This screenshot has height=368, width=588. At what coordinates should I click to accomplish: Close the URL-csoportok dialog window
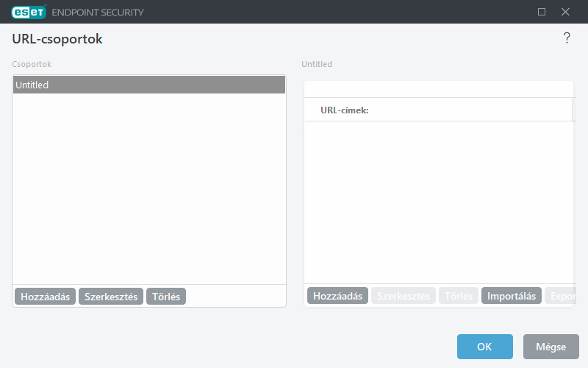click(x=565, y=12)
